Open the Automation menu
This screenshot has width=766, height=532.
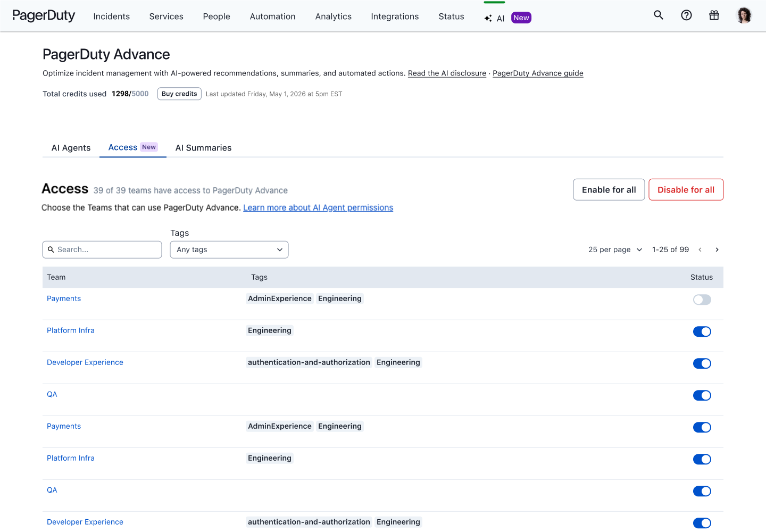[x=273, y=16]
